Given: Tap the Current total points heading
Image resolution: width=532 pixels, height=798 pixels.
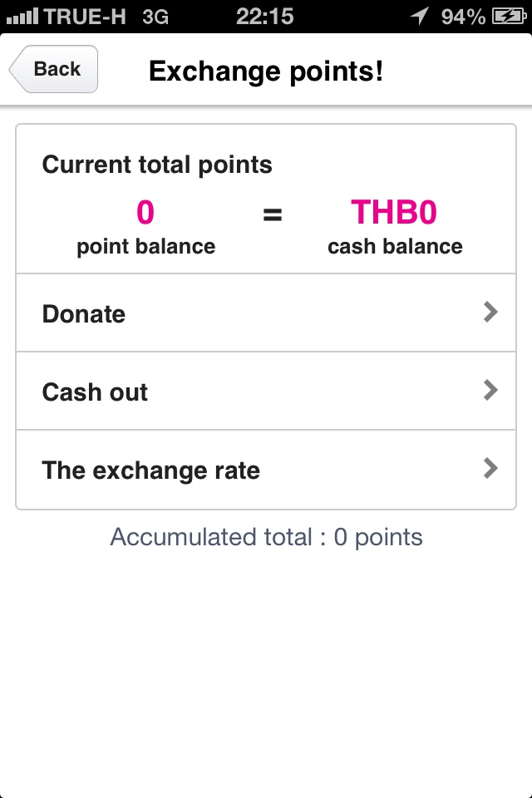Looking at the screenshot, I should (157, 165).
